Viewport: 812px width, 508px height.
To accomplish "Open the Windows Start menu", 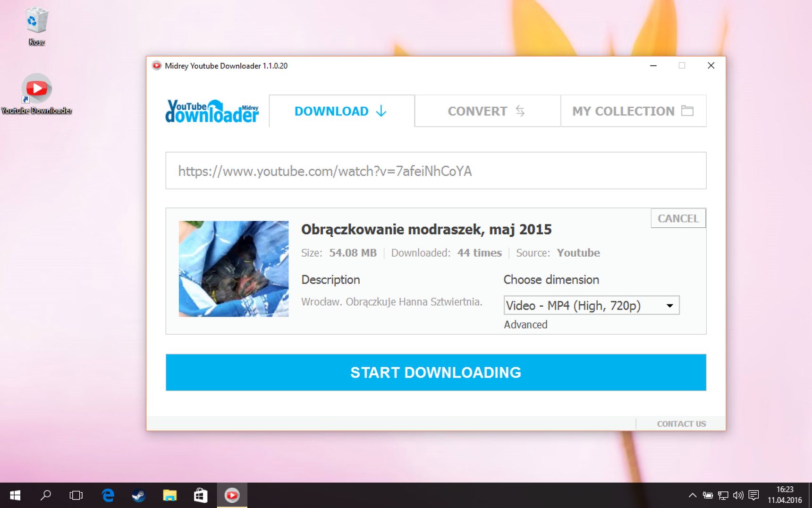I will pos(15,495).
